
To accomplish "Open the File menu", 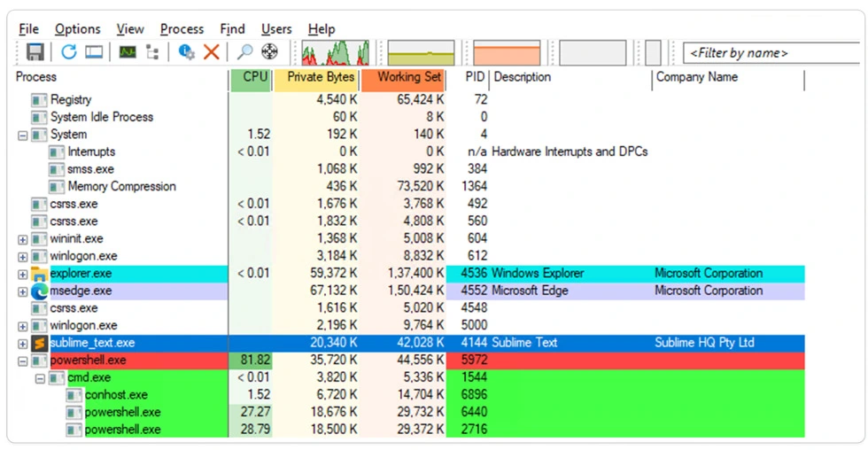I will (x=28, y=28).
